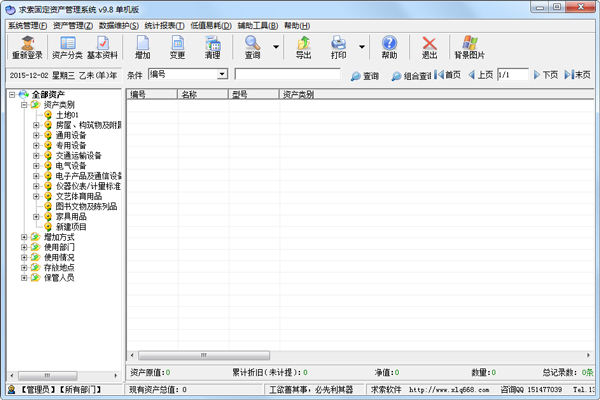The image size is (600, 400).
Task: Click the 清理 (clean up) toolbar icon
Action: tap(212, 47)
